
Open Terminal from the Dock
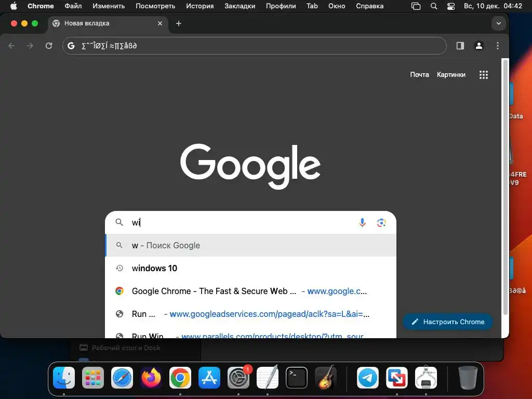click(297, 378)
